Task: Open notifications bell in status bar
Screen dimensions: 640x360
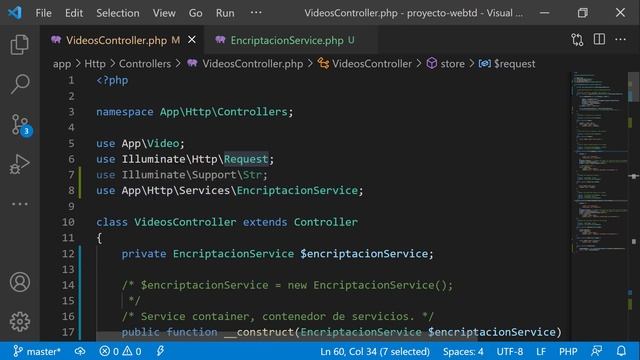Action: pyautogui.click(x=621, y=351)
